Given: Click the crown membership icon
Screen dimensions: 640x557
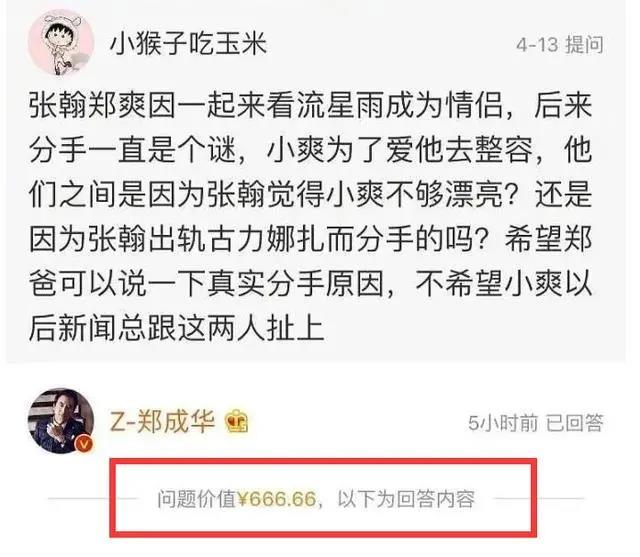Looking at the screenshot, I should click(x=236, y=422).
